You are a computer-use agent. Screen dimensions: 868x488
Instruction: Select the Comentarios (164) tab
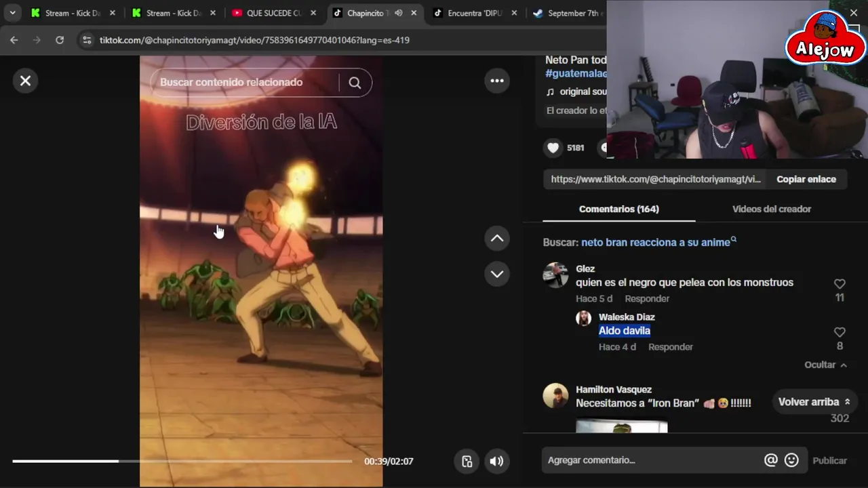coord(618,209)
